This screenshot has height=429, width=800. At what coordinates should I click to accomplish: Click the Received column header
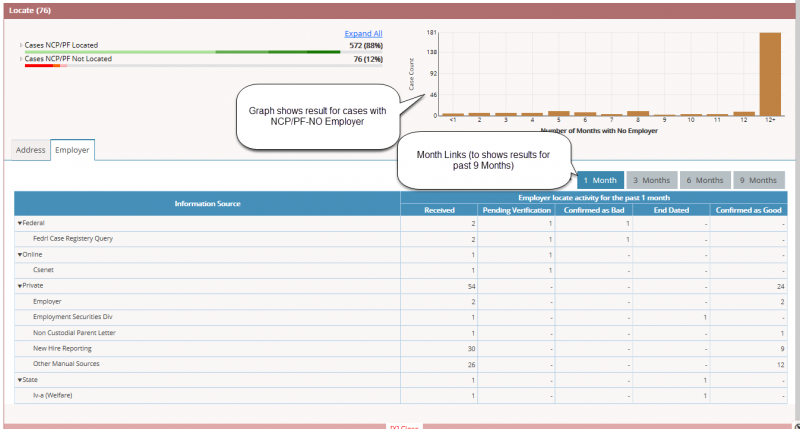tap(439, 210)
